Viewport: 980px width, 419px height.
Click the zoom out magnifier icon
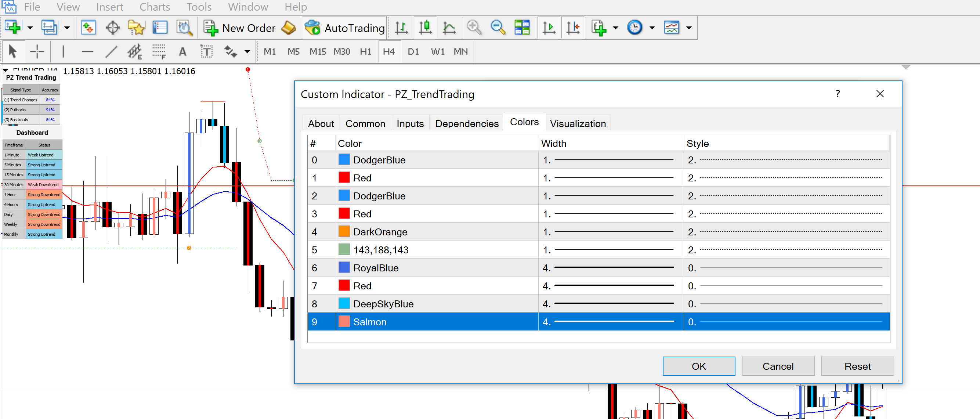pos(498,28)
